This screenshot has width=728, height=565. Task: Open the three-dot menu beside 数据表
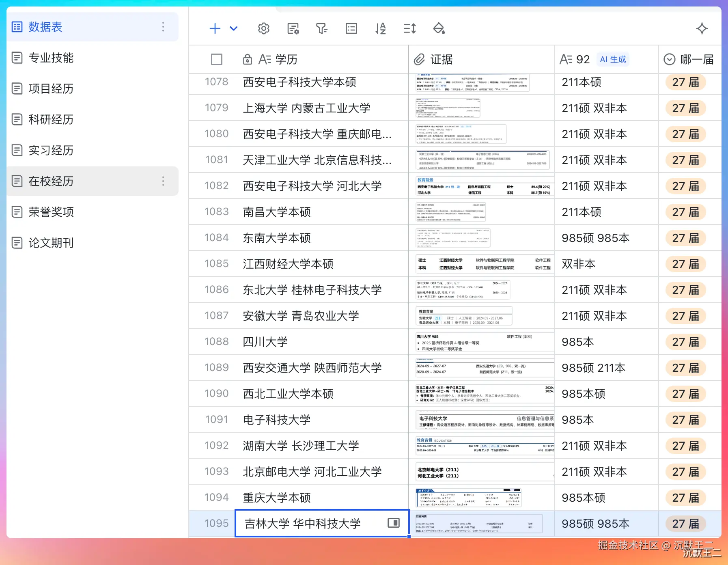tap(163, 27)
